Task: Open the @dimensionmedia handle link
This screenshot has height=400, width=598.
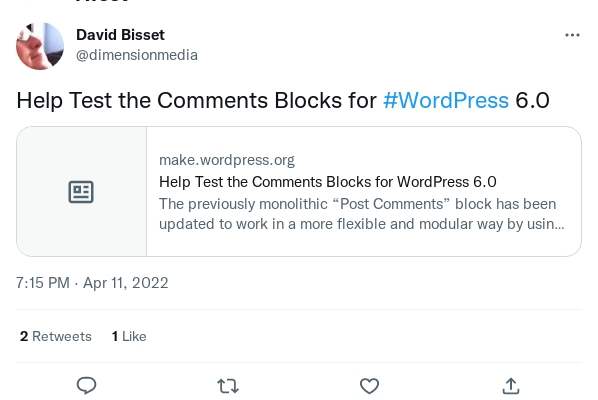Action: [x=137, y=55]
